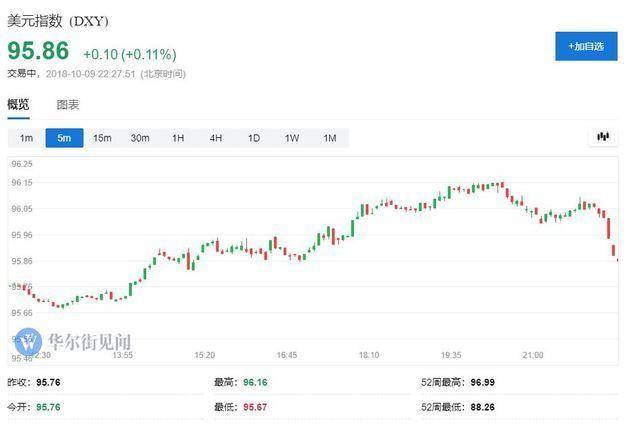Click the 美元指数 (DXY) title
The width and height of the screenshot is (630, 436).
click(x=58, y=21)
